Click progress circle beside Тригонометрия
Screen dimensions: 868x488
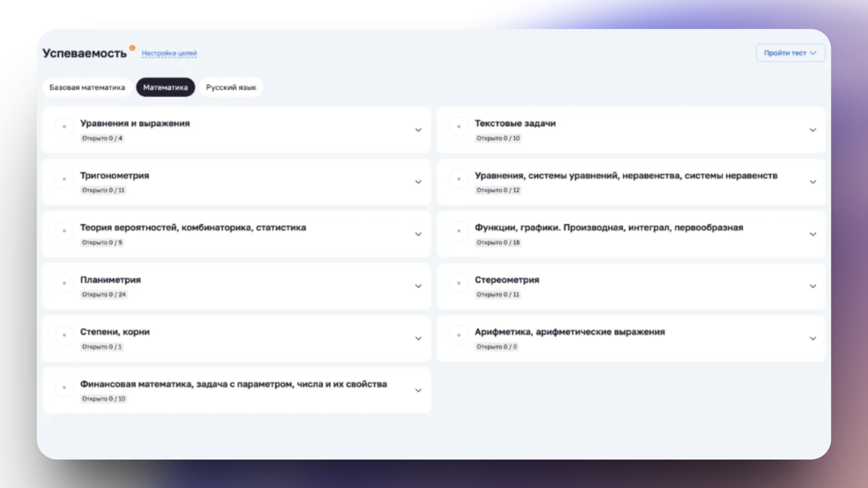pyautogui.click(x=64, y=179)
